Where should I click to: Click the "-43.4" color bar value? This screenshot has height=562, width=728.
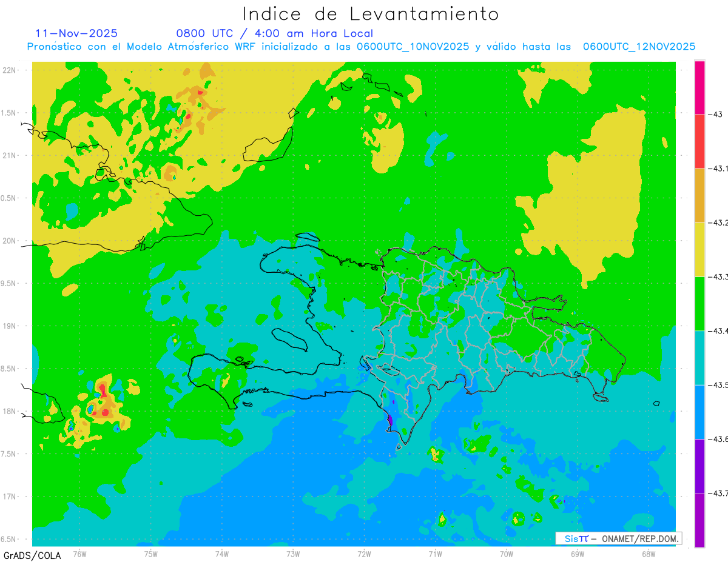point(719,330)
